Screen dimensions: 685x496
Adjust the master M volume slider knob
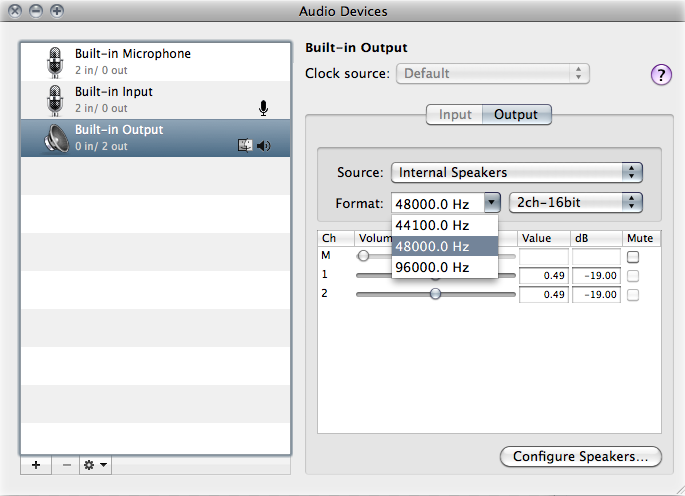click(x=363, y=256)
